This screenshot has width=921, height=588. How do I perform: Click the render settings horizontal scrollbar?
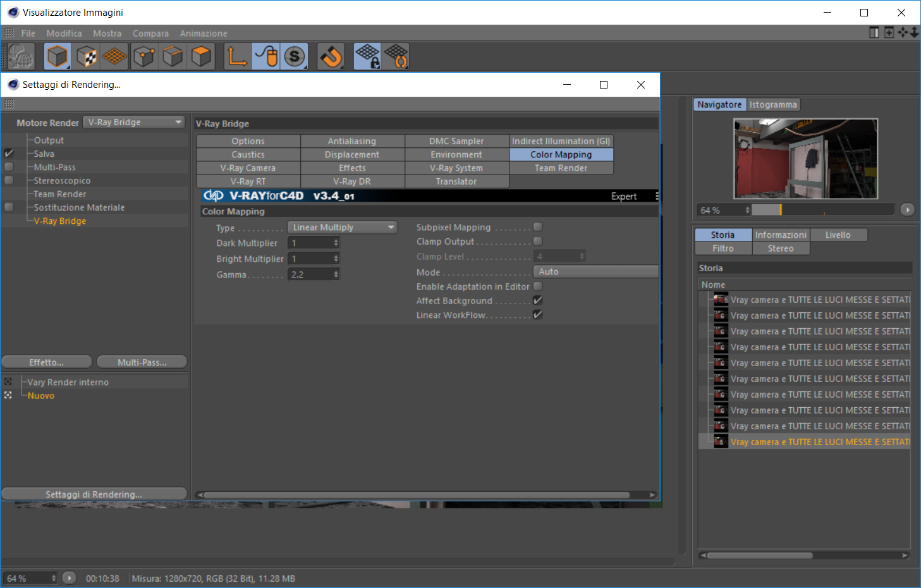[417, 495]
